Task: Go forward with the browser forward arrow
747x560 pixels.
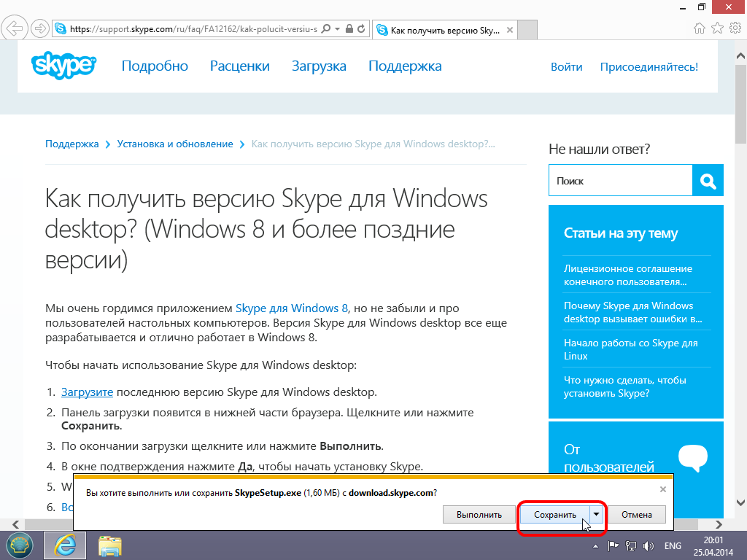Action: (41, 28)
